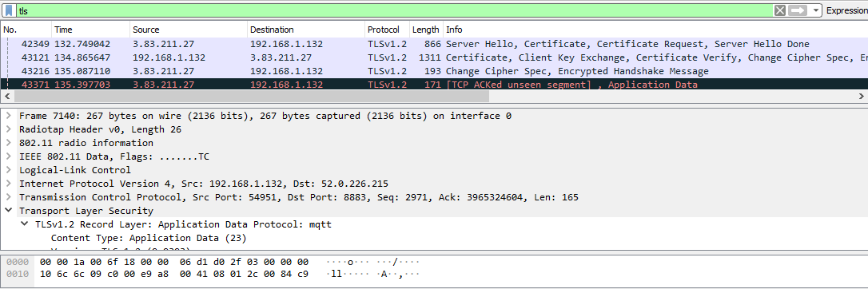Clear the tls display filter
868x289 pixels.
(779, 10)
